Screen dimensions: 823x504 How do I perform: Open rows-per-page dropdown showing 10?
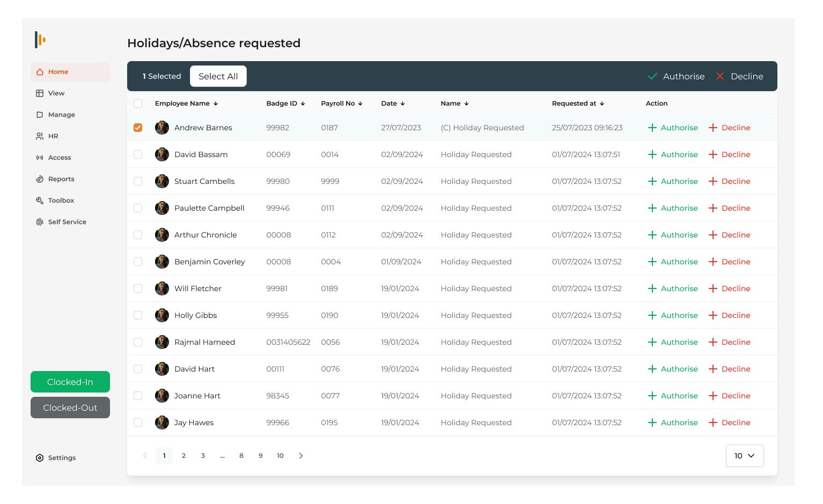point(745,456)
